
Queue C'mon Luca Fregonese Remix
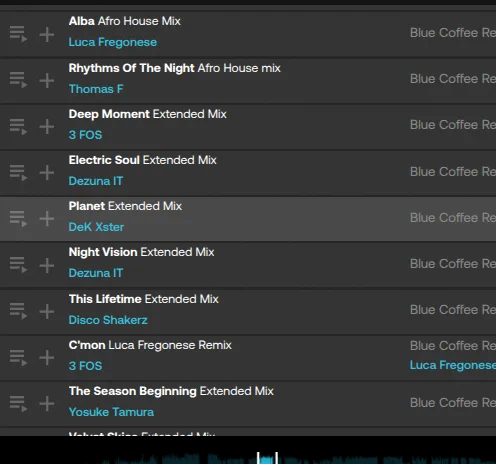[18, 358]
